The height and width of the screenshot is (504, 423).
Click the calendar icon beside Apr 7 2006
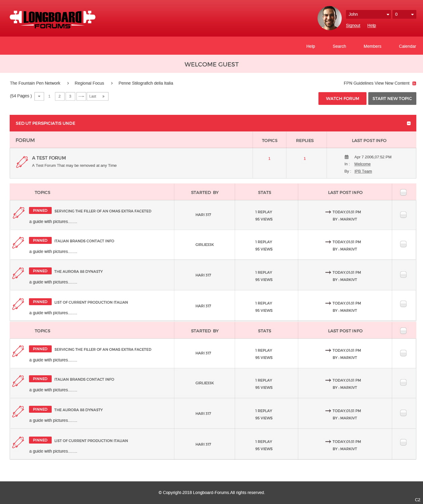click(x=346, y=157)
